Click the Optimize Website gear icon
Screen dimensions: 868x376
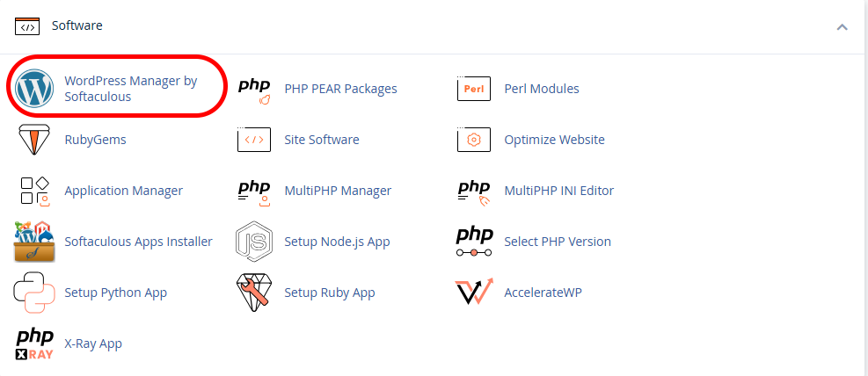point(474,140)
